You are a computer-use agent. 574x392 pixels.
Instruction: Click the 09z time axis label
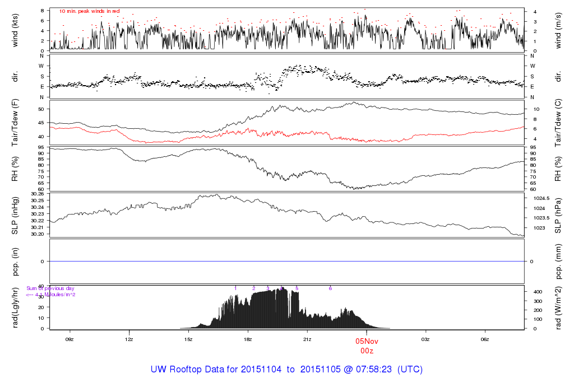(x=70, y=339)
